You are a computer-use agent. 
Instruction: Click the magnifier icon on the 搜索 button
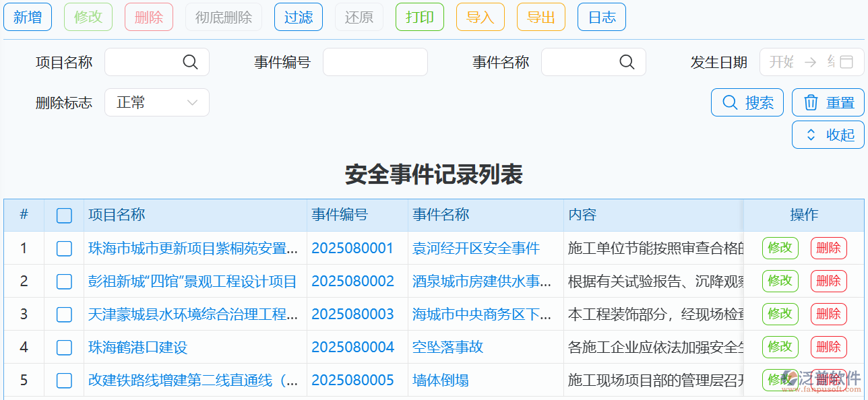coord(731,102)
